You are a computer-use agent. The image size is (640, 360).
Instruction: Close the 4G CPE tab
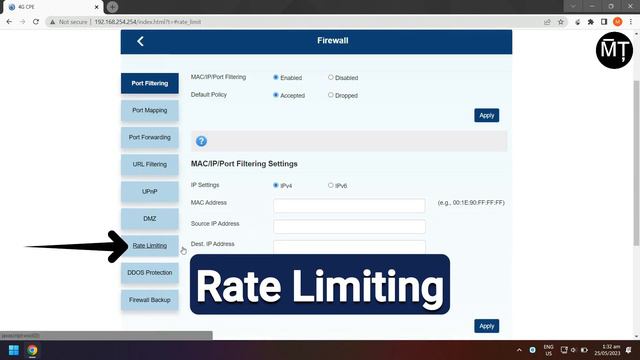97,7
